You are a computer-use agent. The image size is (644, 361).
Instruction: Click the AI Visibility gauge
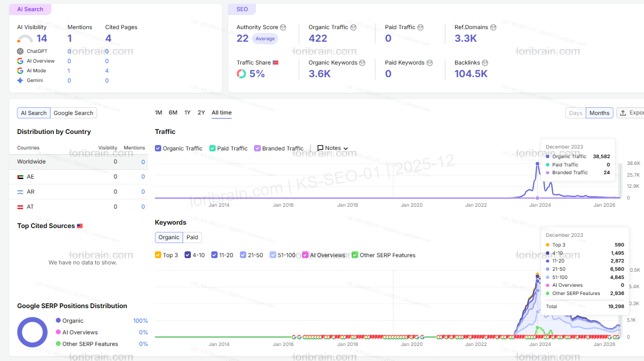25,39
